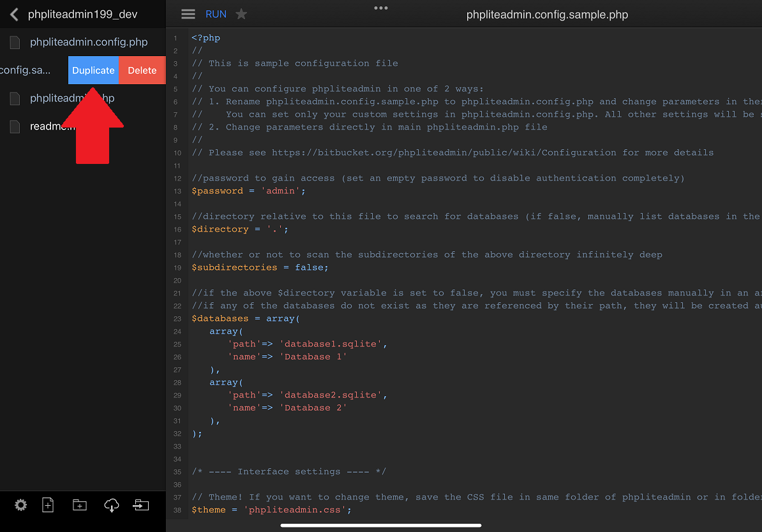Tap the file icon on the readme row

point(15,126)
